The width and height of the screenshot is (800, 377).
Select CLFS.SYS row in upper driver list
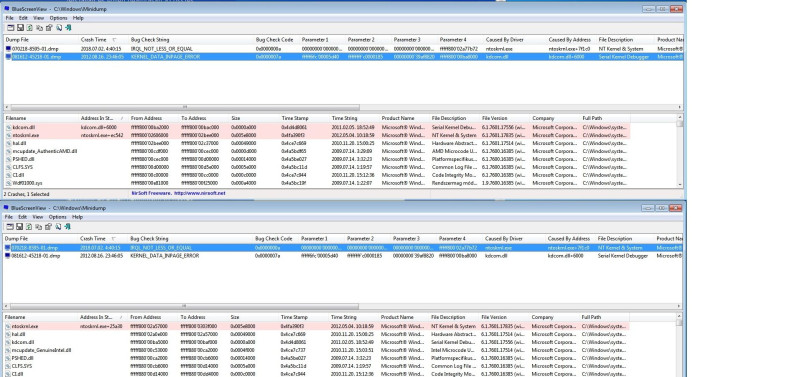point(317,167)
